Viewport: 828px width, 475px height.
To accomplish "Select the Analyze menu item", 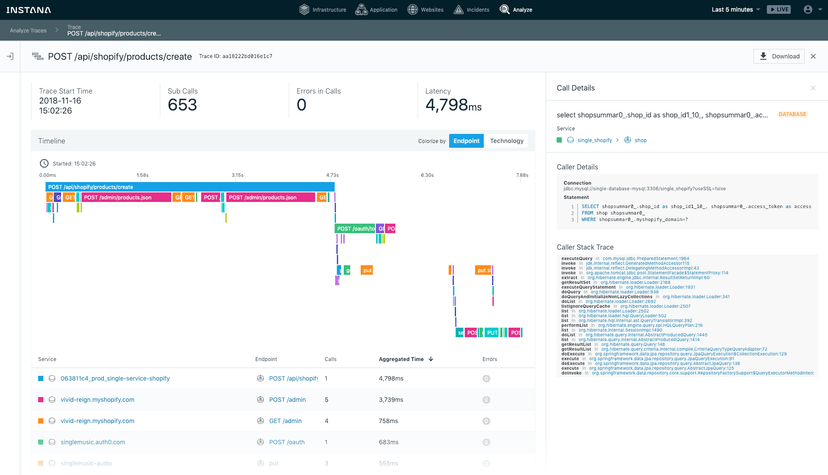I will [x=516, y=10].
